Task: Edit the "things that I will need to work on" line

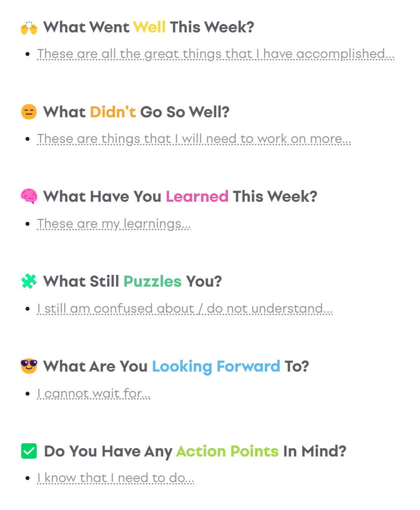Action: 194,139
